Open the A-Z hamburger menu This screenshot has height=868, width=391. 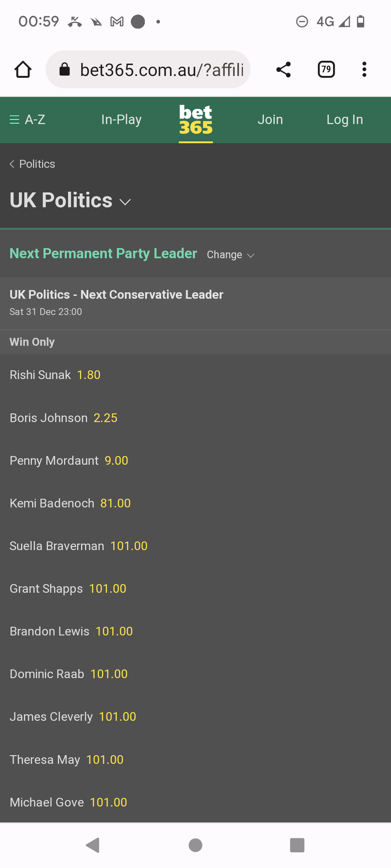[x=28, y=119]
